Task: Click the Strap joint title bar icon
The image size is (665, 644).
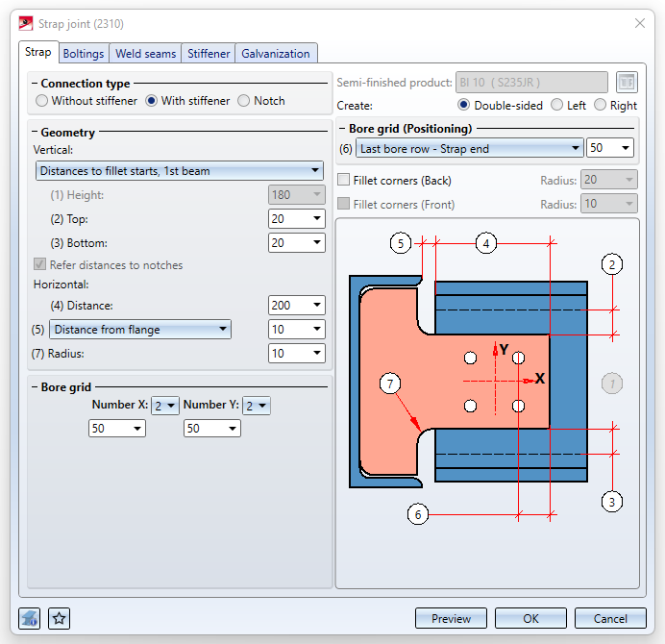Action: click(24, 24)
